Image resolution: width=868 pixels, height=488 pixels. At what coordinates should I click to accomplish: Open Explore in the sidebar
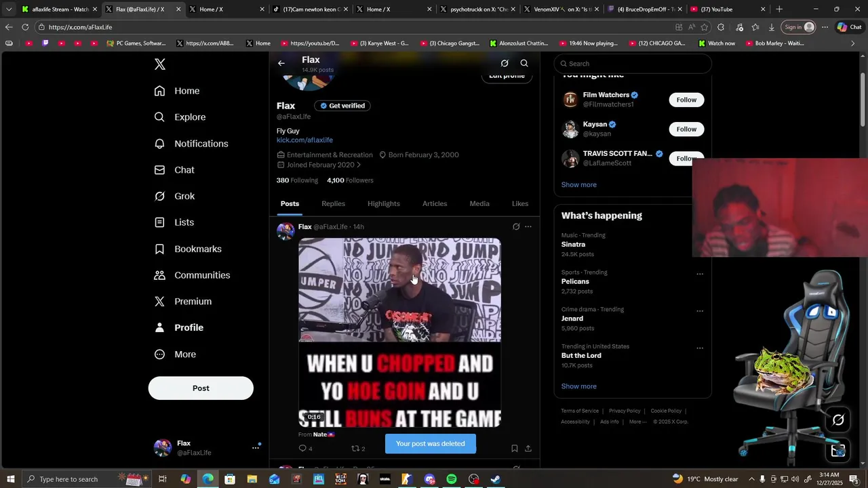pos(180,117)
